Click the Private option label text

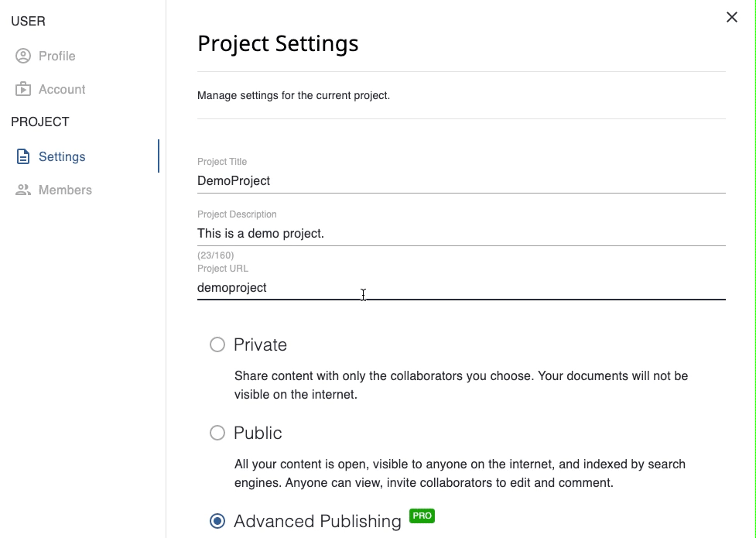coord(260,344)
